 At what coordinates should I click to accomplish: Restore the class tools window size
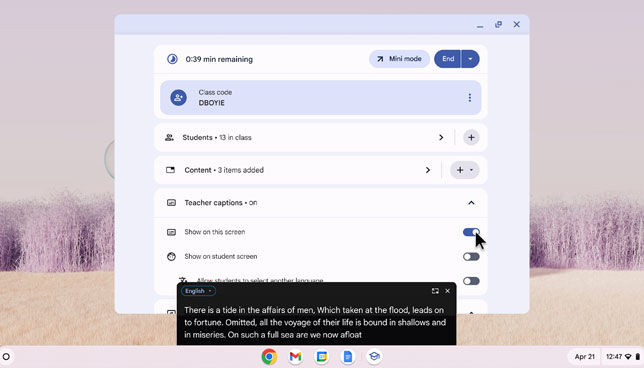coord(498,25)
